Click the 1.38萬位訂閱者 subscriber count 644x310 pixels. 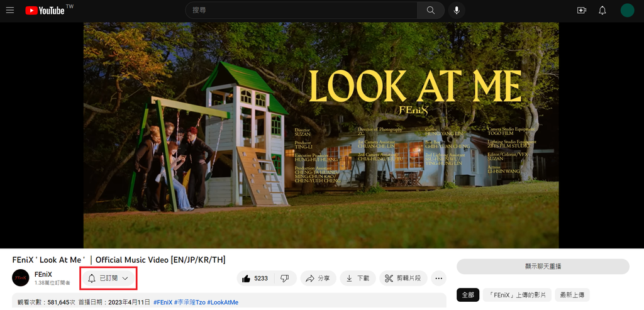coord(52,283)
